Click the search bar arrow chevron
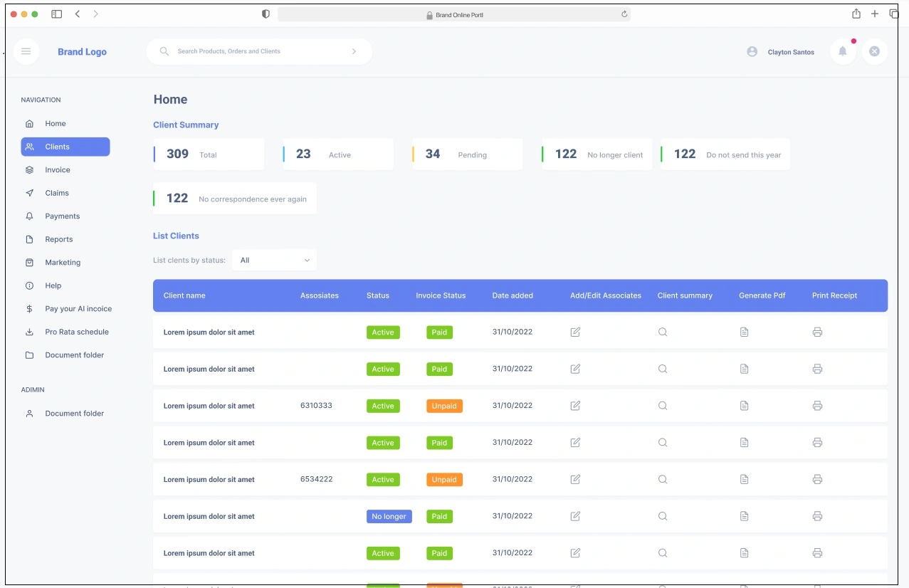This screenshot has height=588, width=909. [354, 51]
